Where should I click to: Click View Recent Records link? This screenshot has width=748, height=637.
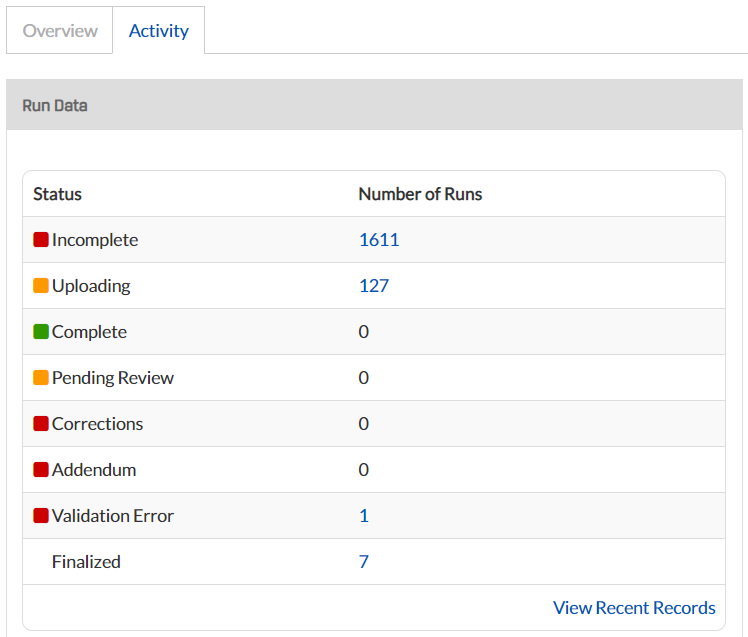(x=634, y=607)
